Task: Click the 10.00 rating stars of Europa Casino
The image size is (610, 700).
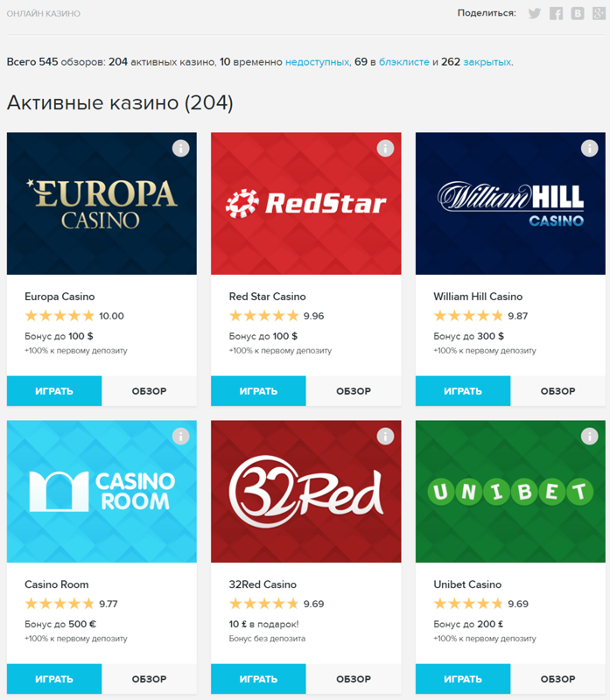Action: coord(60,316)
